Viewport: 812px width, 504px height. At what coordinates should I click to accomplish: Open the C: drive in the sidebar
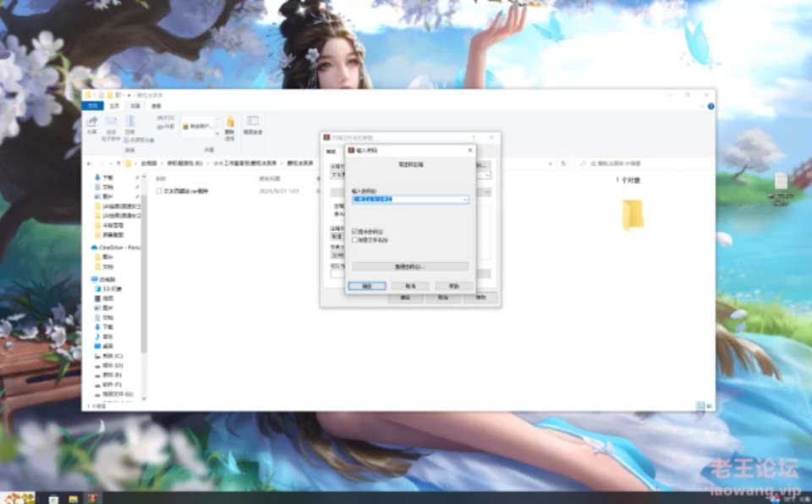click(x=109, y=356)
